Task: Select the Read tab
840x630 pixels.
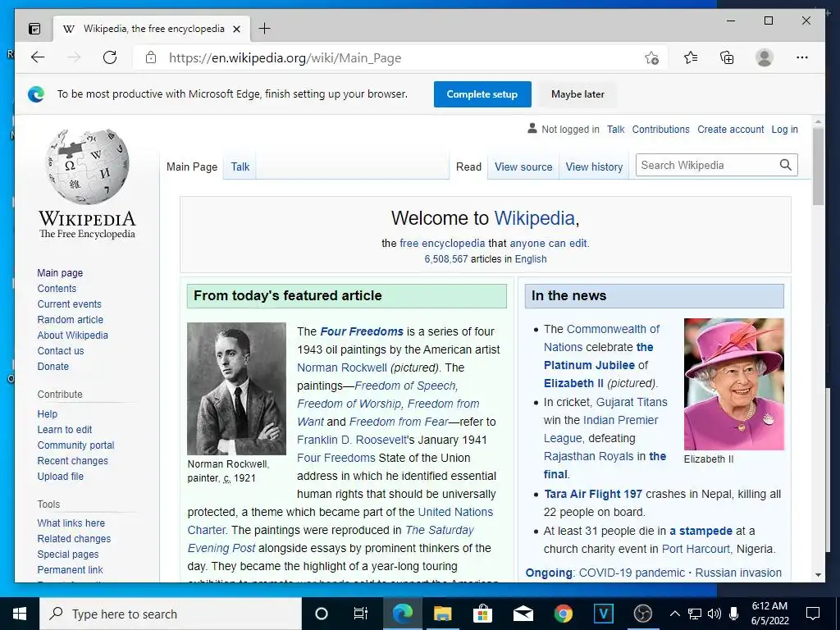Action: [x=468, y=167]
